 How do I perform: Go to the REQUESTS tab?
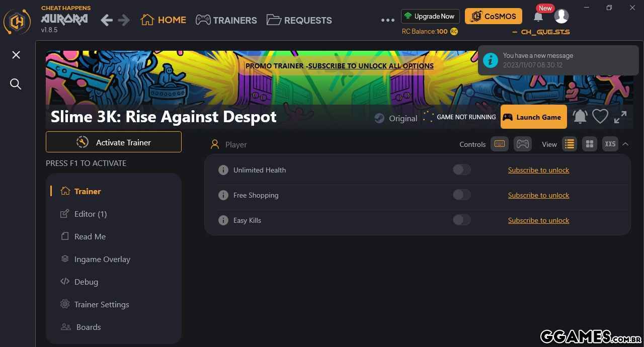(x=299, y=20)
